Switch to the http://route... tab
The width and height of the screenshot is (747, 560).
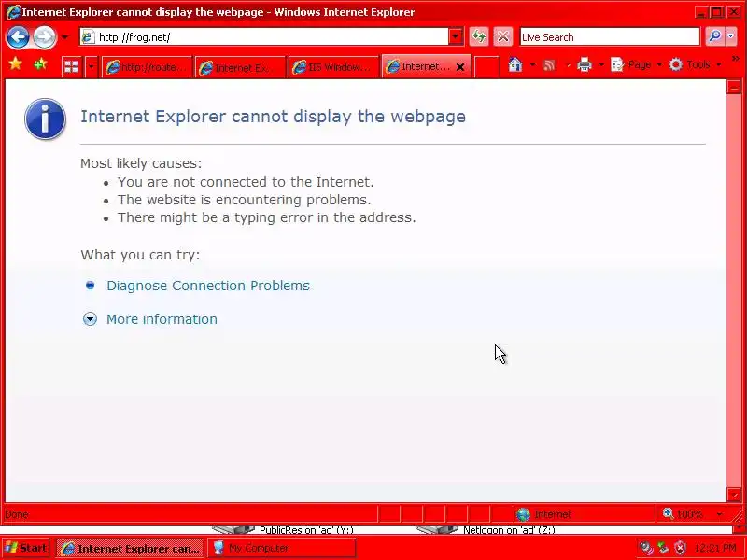pos(147,67)
